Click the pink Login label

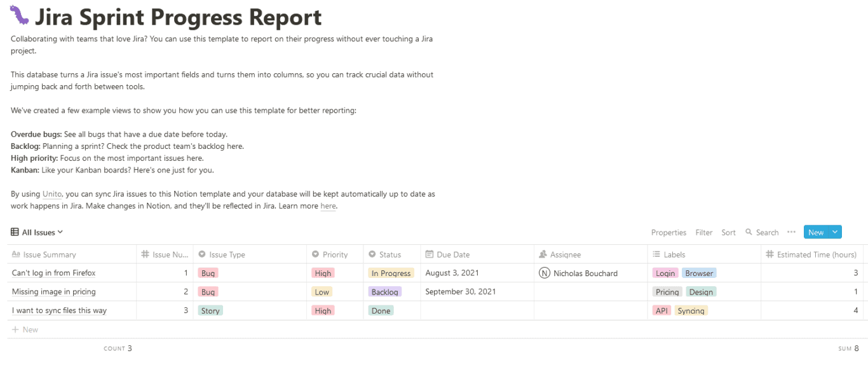click(665, 273)
